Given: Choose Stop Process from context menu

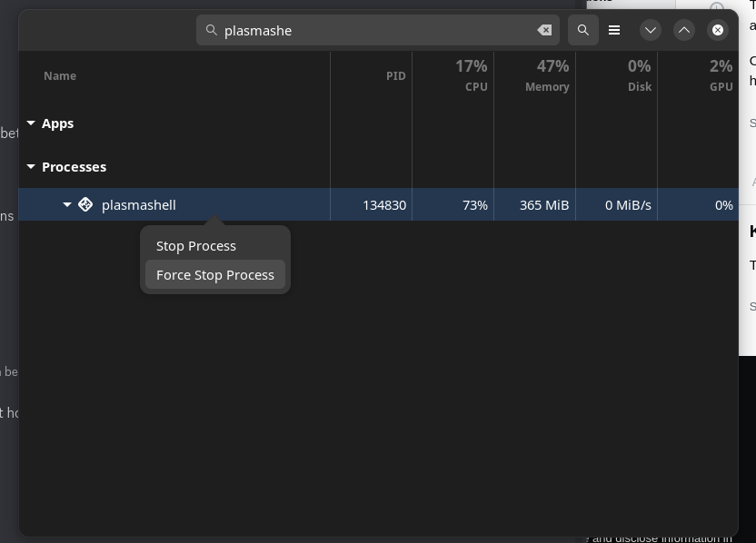Looking at the screenshot, I should [215, 246].
